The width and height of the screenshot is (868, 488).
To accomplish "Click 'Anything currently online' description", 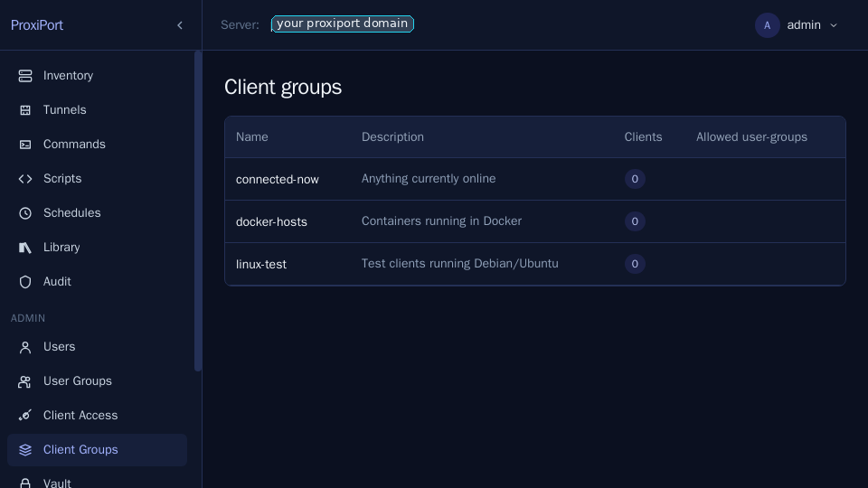I will [x=429, y=179].
